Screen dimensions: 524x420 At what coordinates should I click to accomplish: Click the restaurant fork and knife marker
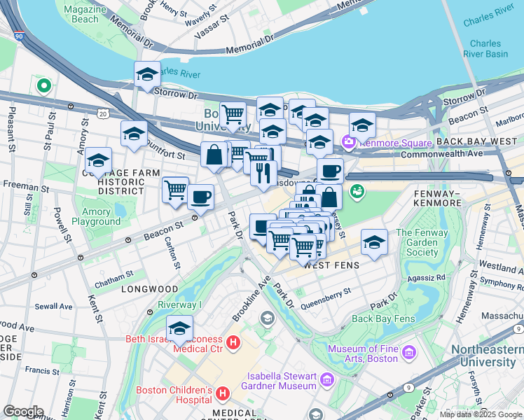click(x=263, y=176)
